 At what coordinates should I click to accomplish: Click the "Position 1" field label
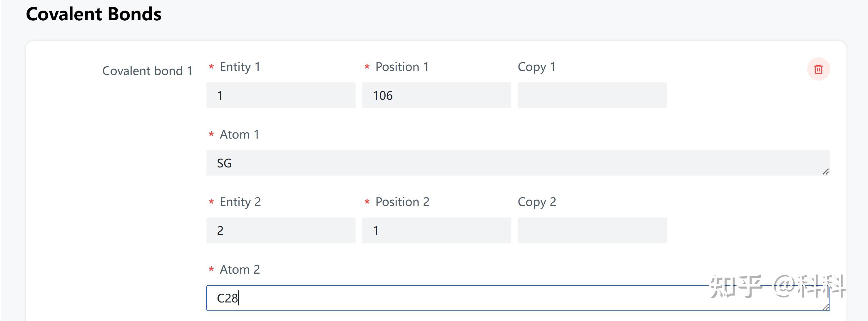(402, 67)
